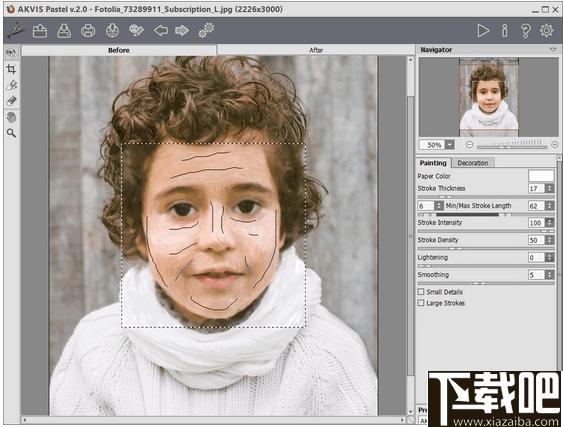Viewport: 563px width, 427px height.
Task: Open preferences with the gear icon
Action: (546, 31)
